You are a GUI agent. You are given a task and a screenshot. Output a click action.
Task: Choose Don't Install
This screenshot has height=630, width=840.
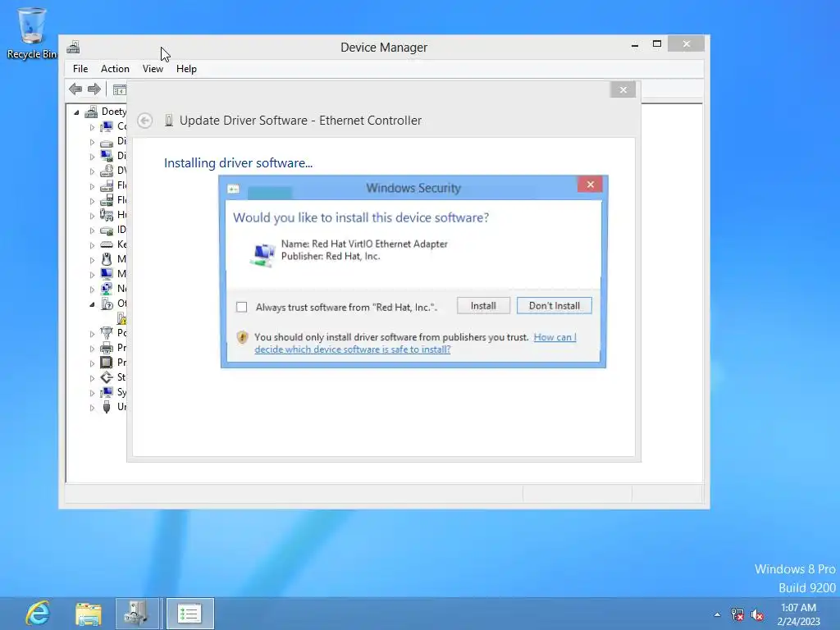click(x=554, y=306)
